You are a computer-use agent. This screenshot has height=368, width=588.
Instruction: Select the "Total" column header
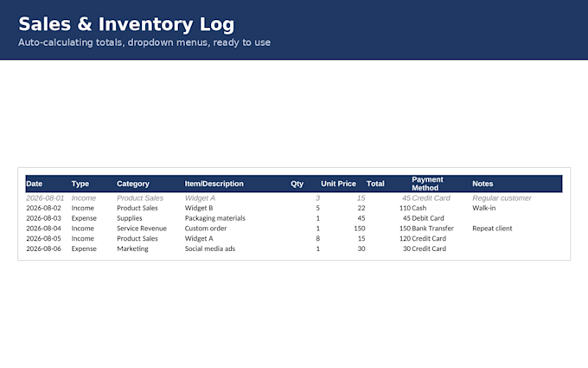tap(375, 184)
